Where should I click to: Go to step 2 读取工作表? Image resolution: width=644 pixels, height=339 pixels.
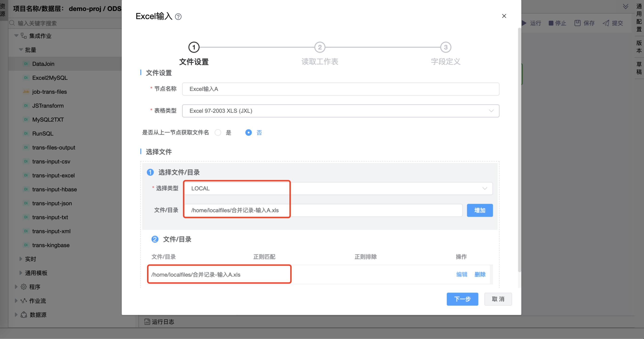(x=319, y=47)
